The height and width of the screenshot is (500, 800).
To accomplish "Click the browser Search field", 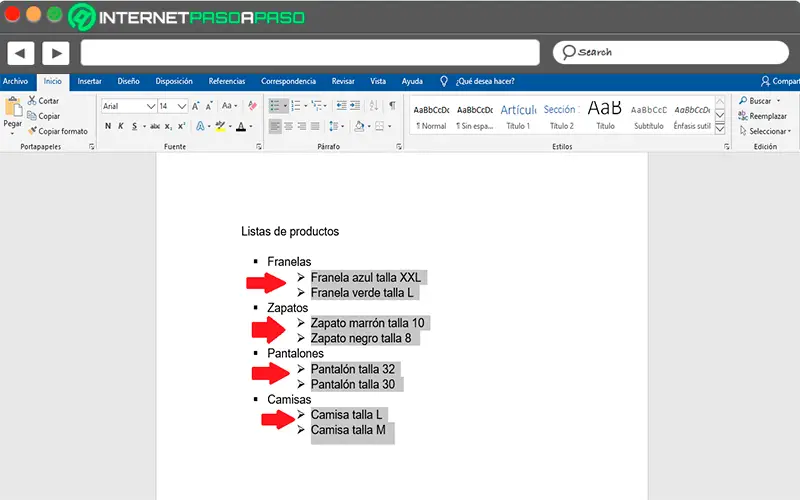I will [671, 53].
